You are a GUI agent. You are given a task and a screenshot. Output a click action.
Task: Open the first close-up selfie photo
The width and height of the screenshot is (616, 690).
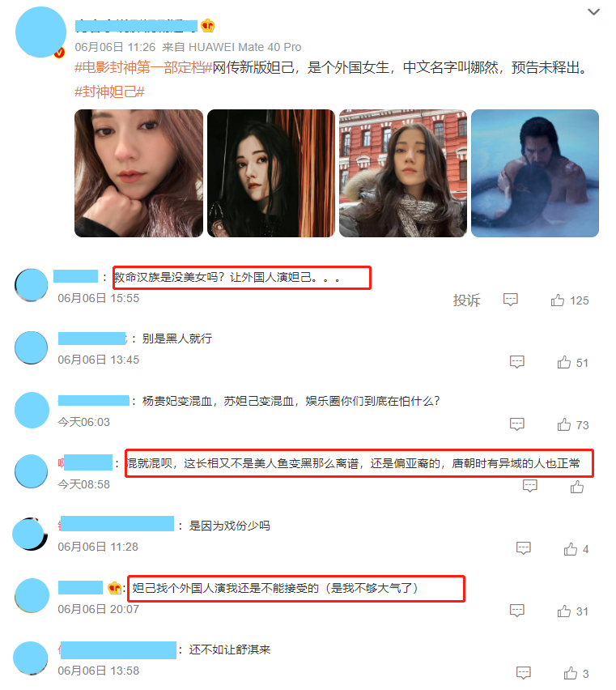click(139, 173)
